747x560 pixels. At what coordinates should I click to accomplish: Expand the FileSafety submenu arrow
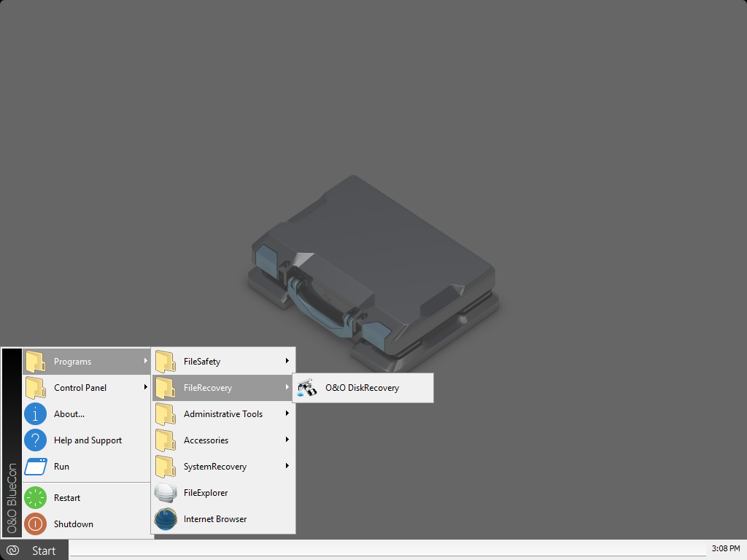coord(287,361)
